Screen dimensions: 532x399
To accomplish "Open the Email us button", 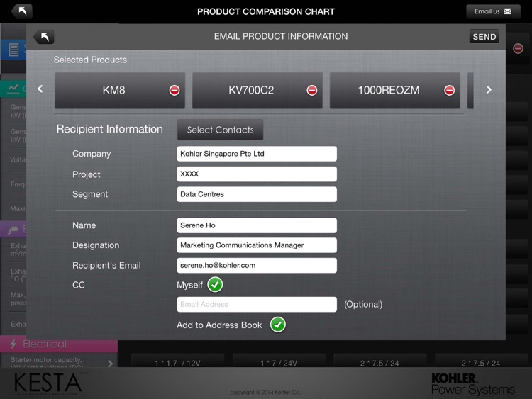I will [493, 11].
